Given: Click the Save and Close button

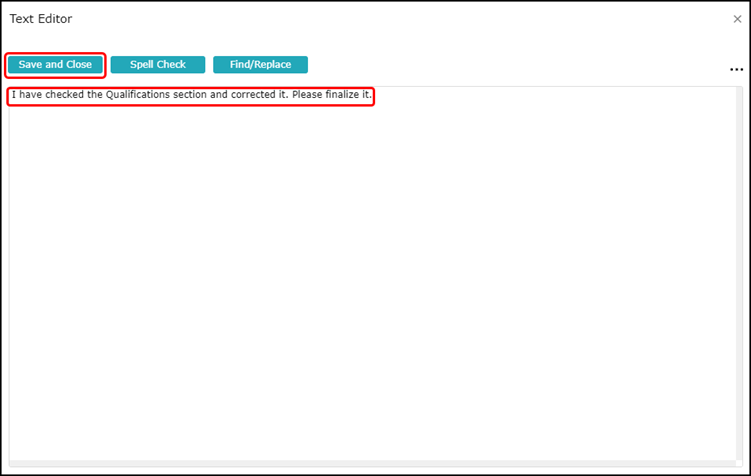Looking at the screenshot, I should pos(55,65).
